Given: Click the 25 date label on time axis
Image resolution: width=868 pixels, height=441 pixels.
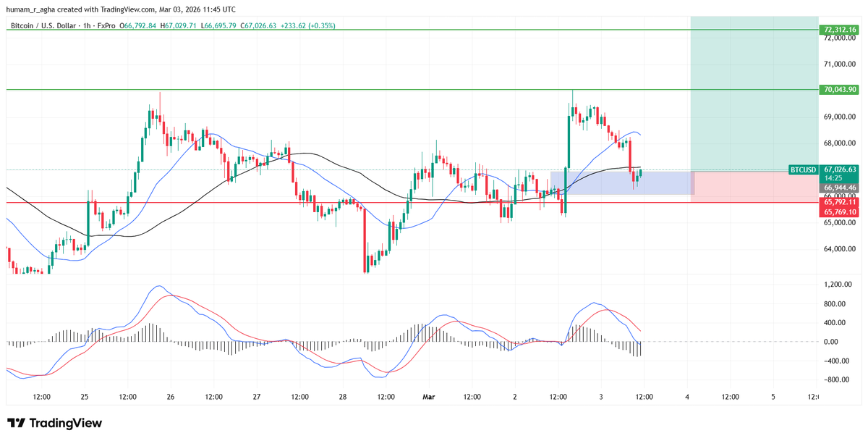Looking at the screenshot, I should (x=85, y=397).
